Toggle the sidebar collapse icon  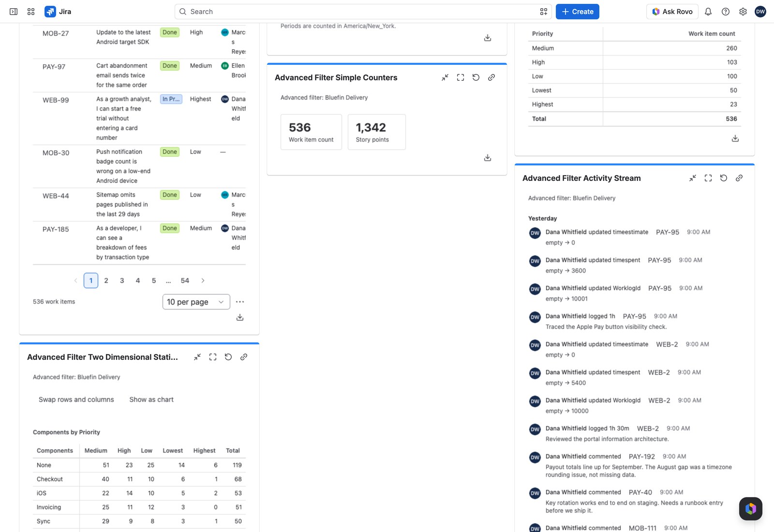point(14,12)
